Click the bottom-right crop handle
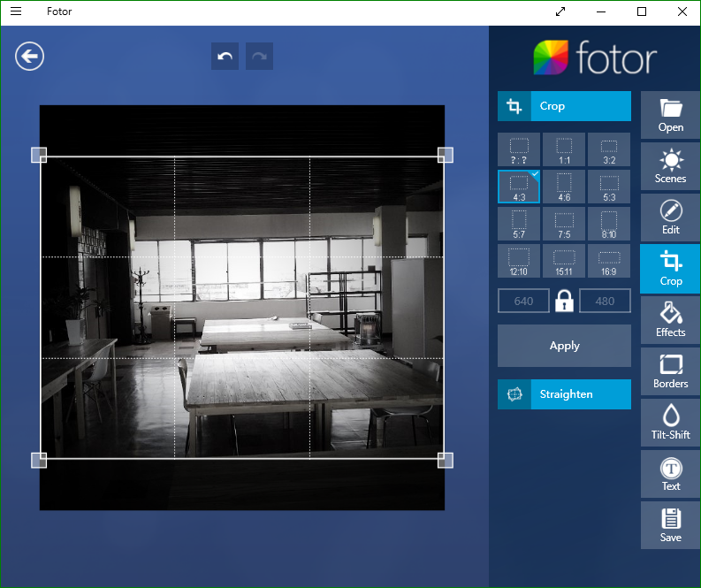 (446, 460)
